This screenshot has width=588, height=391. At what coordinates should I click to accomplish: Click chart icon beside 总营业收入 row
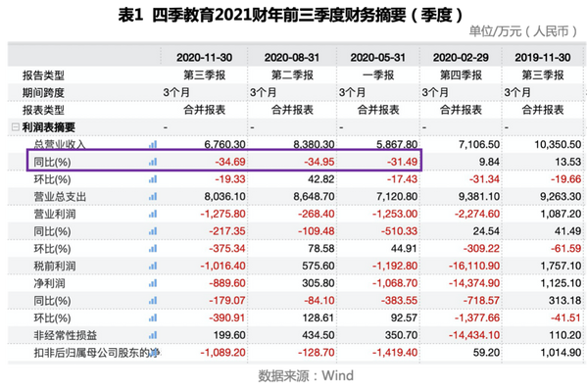coord(153,144)
